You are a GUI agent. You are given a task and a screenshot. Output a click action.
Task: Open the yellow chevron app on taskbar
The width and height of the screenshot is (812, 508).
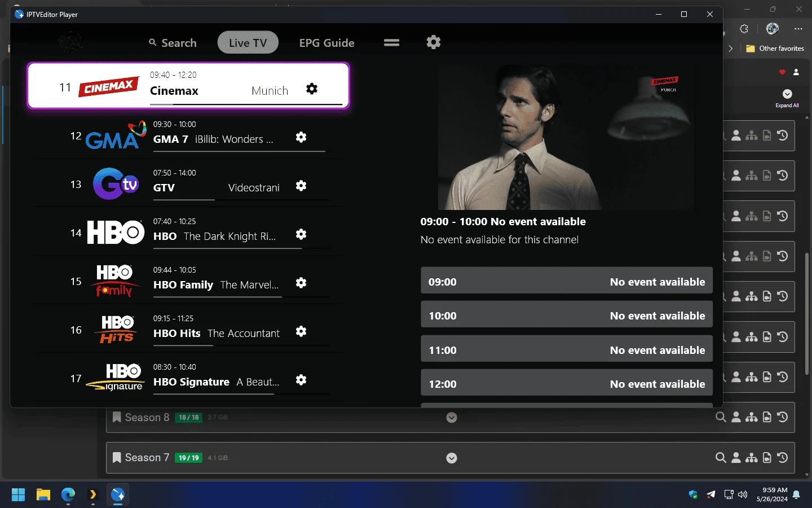click(93, 495)
